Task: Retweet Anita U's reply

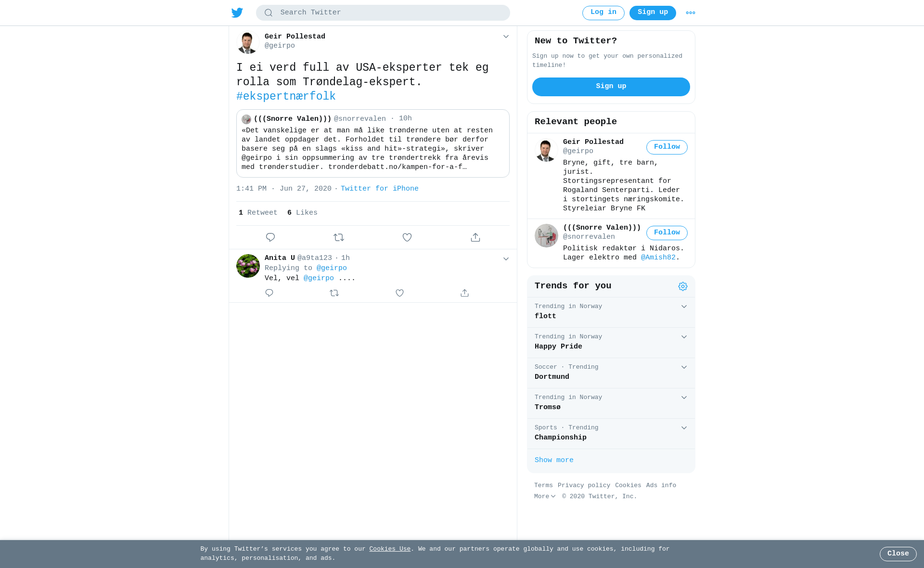Action: (334, 293)
